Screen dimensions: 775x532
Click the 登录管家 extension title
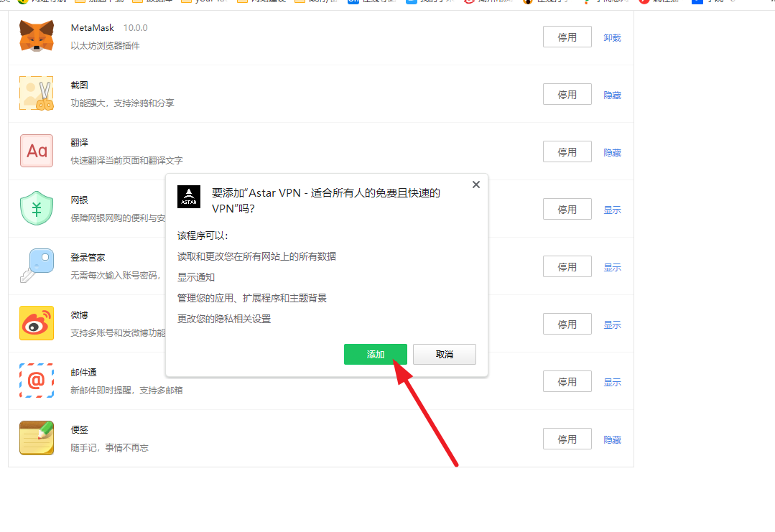[x=88, y=257]
